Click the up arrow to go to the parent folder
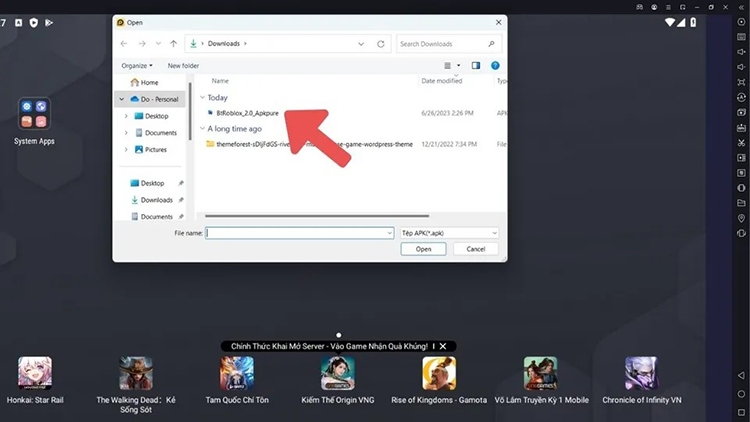The image size is (750, 422). (x=174, y=44)
